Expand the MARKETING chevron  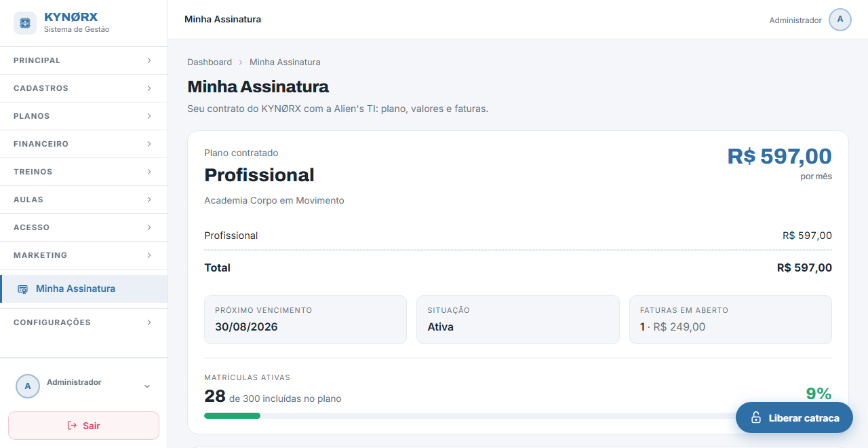tap(149, 255)
